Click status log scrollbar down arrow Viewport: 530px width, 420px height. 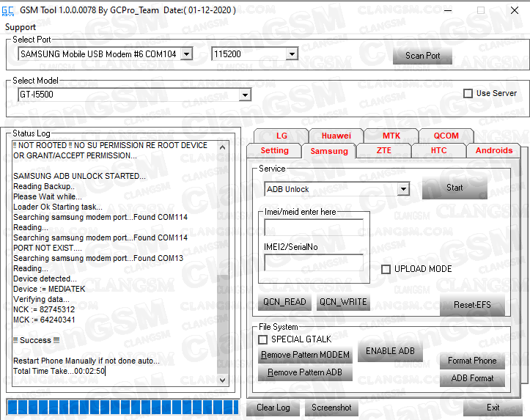222,380
